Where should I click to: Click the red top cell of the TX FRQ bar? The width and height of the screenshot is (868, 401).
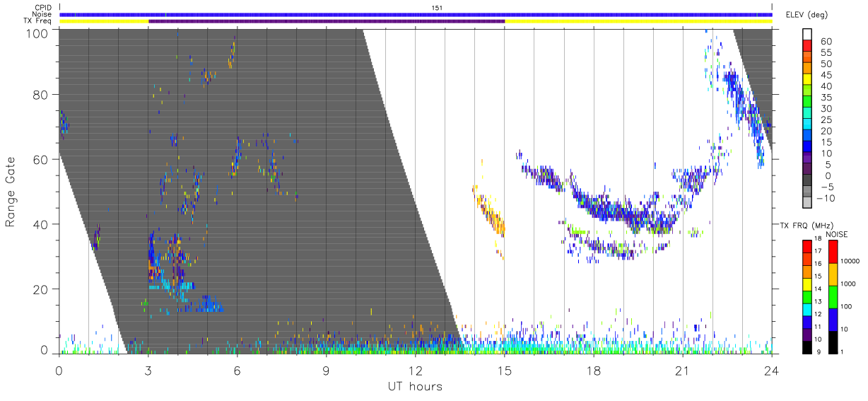(x=807, y=246)
